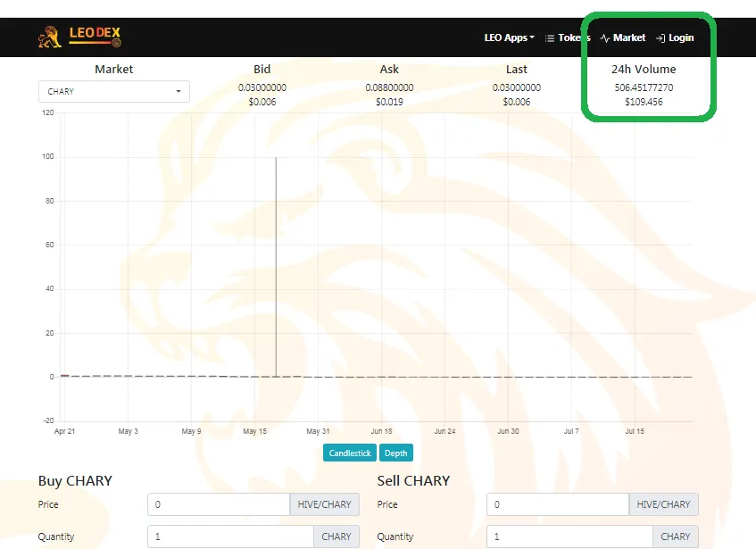Open the LEO Apps dropdown menu

click(x=509, y=37)
